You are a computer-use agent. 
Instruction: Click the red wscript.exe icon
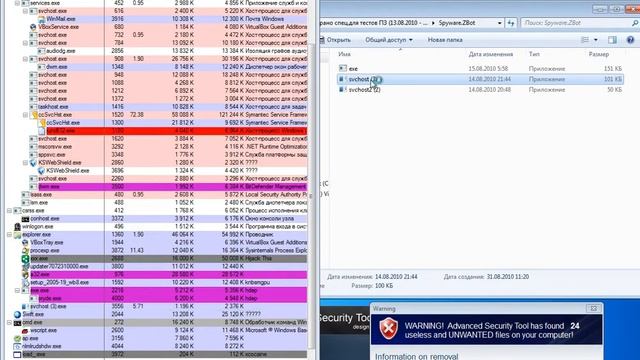click(x=25, y=331)
